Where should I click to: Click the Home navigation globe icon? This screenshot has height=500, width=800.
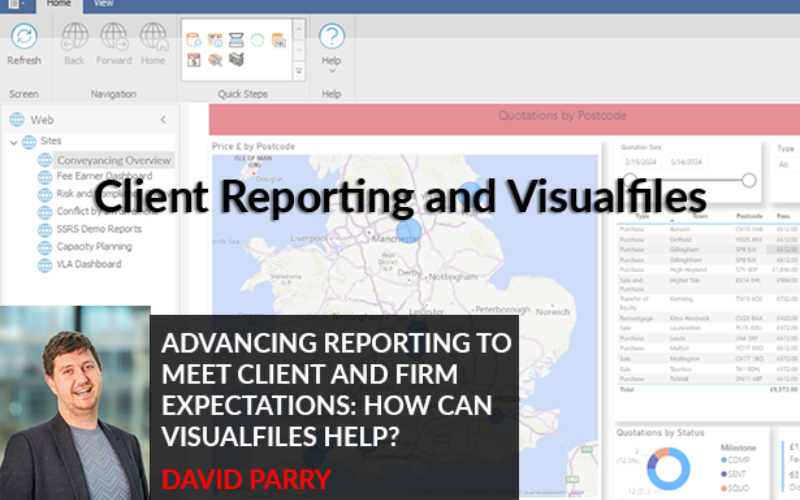point(153,39)
